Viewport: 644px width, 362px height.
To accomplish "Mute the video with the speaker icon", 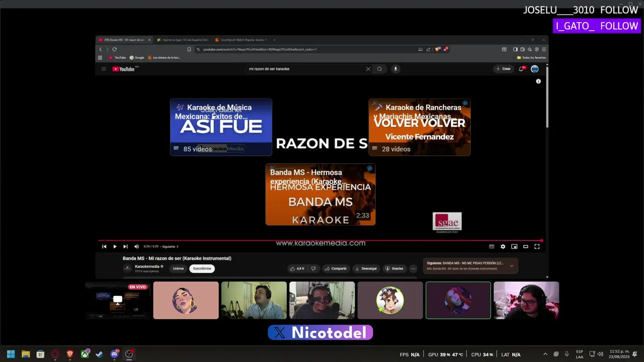I will (136, 246).
